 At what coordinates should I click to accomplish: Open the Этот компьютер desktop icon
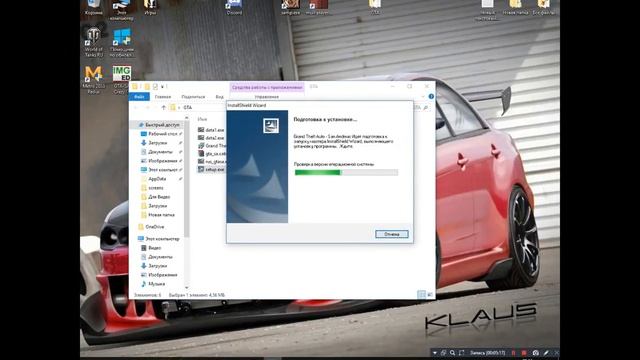(x=122, y=10)
